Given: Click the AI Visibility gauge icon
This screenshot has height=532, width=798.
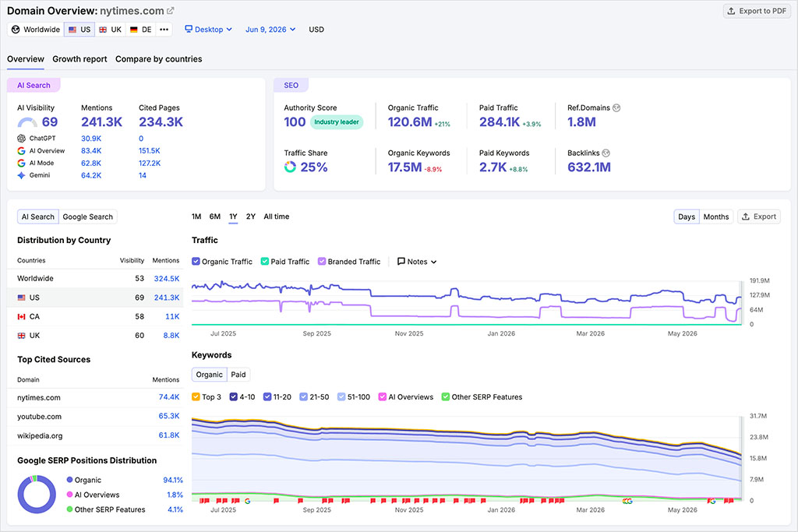Looking at the screenshot, I should (x=27, y=122).
